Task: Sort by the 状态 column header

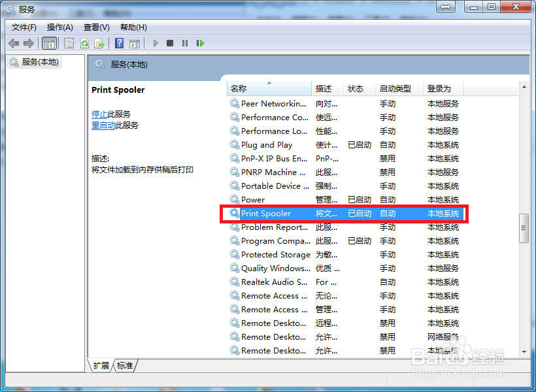Action: point(360,88)
